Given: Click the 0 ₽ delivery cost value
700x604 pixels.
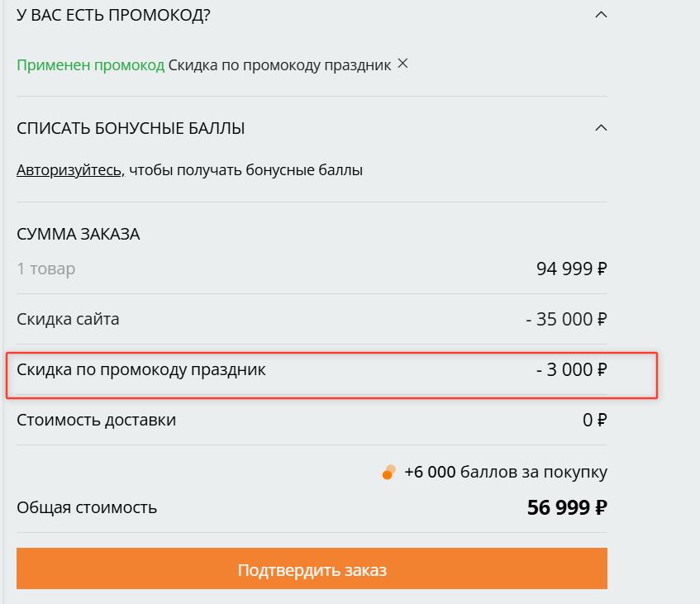Looking at the screenshot, I should coord(595,421).
